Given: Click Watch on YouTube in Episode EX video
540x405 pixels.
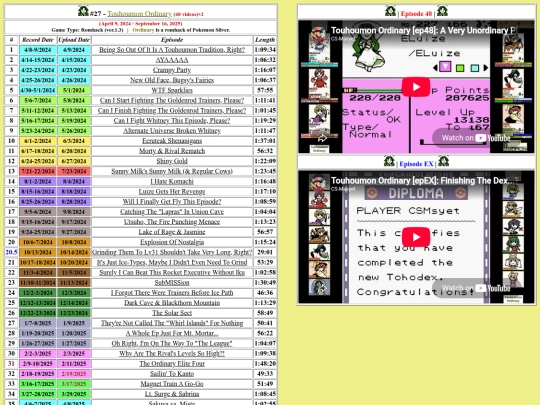Looking at the screenshot, I should [476, 288].
